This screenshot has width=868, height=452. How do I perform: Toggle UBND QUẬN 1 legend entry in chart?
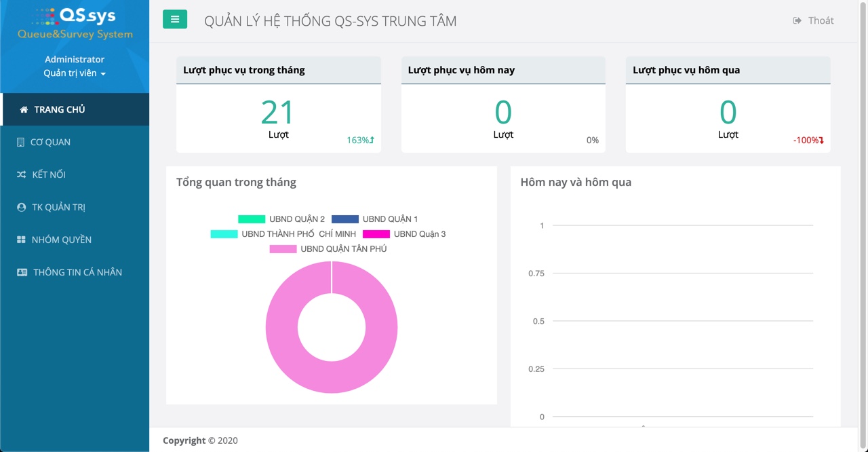coord(375,219)
